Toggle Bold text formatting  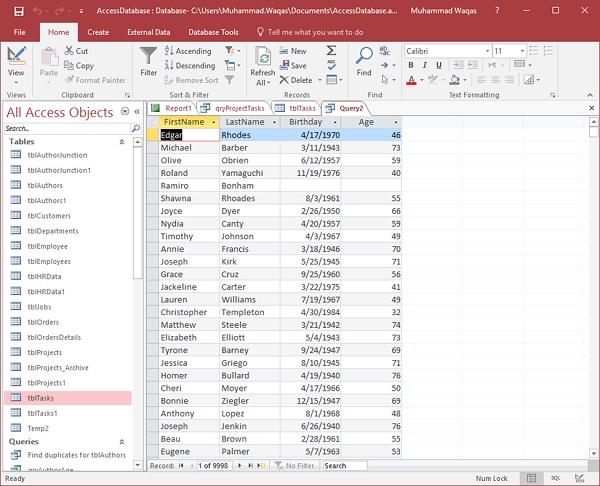click(x=411, y=65)
